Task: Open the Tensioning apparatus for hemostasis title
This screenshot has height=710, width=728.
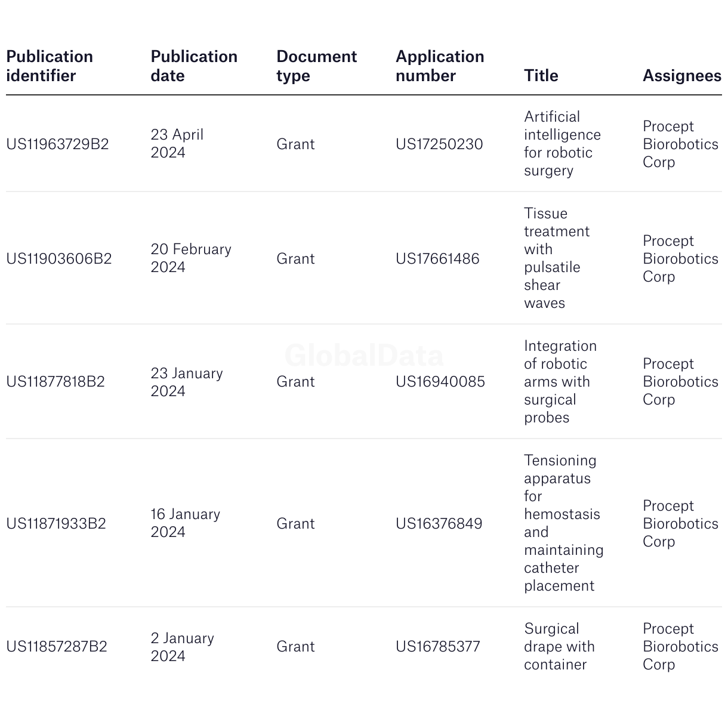Action: click(563, 523)
